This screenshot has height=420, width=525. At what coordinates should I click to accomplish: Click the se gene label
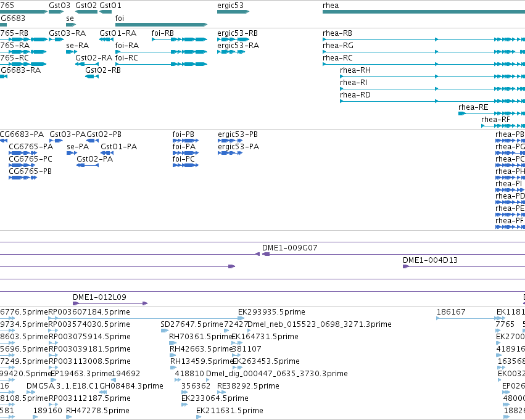(x=70, y=19)
